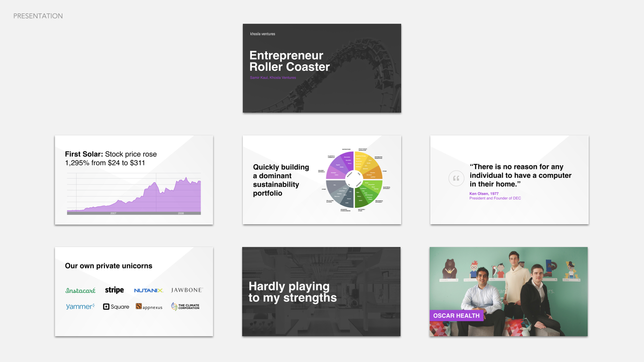Click the colored portfolio wheel diagram
This screenshot has width=644, height=362.
click(x=354, y=180)
